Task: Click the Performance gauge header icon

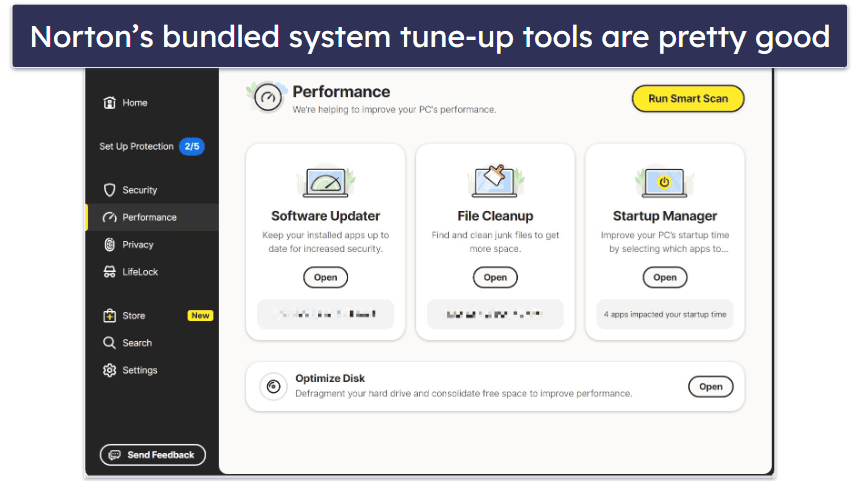Action: click(x=267, y=98)
